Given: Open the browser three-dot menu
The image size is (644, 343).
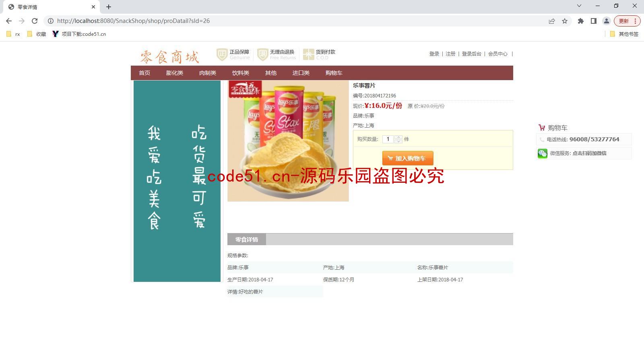Looking at the screenshot, I should click(x=636, y=21).
